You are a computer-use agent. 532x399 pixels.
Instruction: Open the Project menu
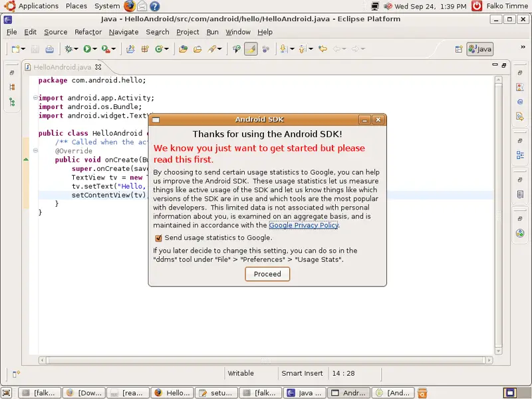[x=188, y=32]
